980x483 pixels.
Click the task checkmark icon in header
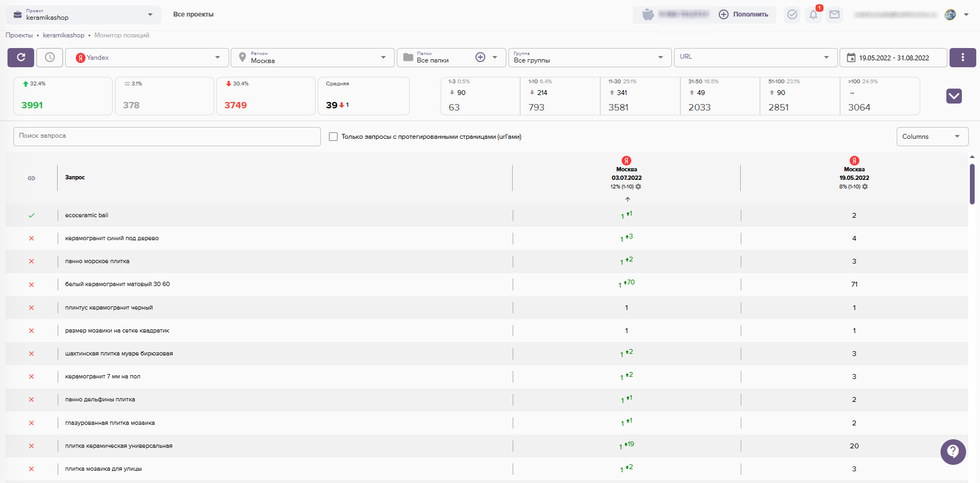pos(792,15)
